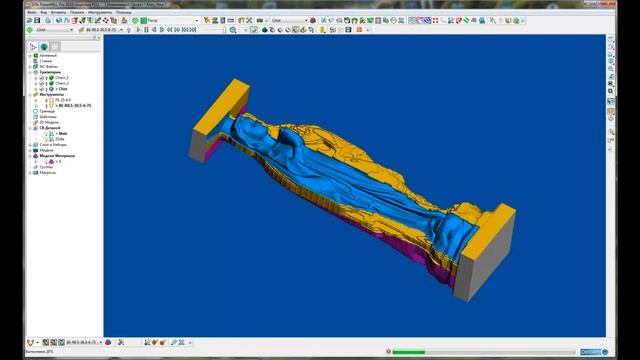This screenshot has width=640, height=360.
Task: Select the Шаблоны tree item
Action: coord(48,117)
